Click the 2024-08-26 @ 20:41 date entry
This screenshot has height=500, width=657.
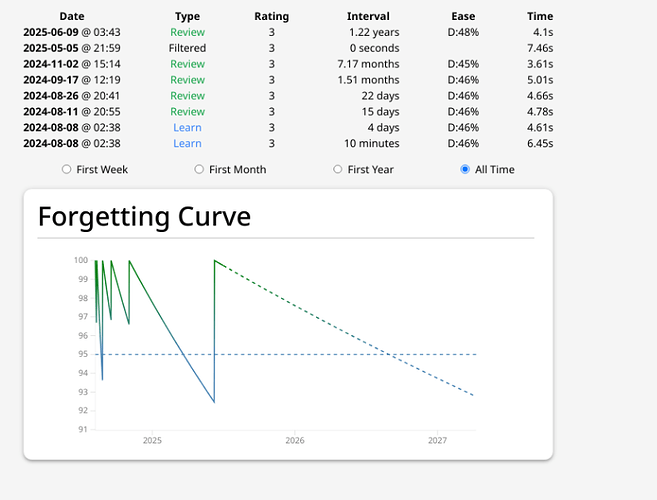pyautogui.click(x=72, y=96)
